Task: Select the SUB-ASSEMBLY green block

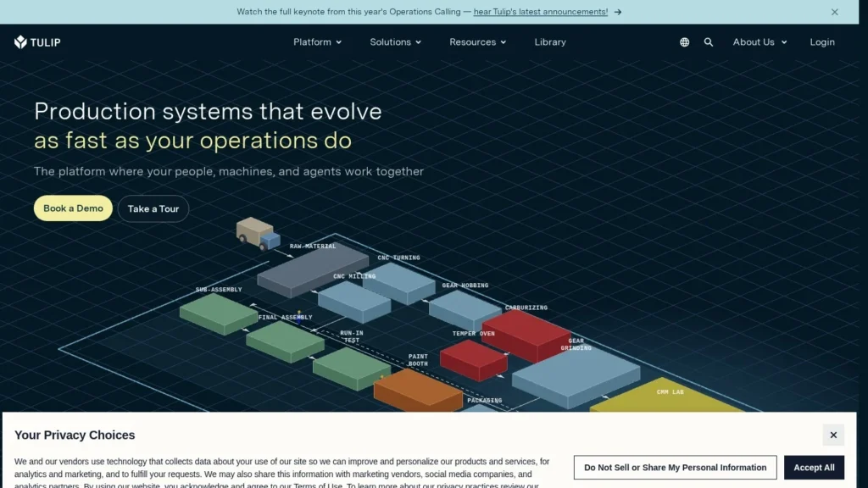Action: coord(218,313)
